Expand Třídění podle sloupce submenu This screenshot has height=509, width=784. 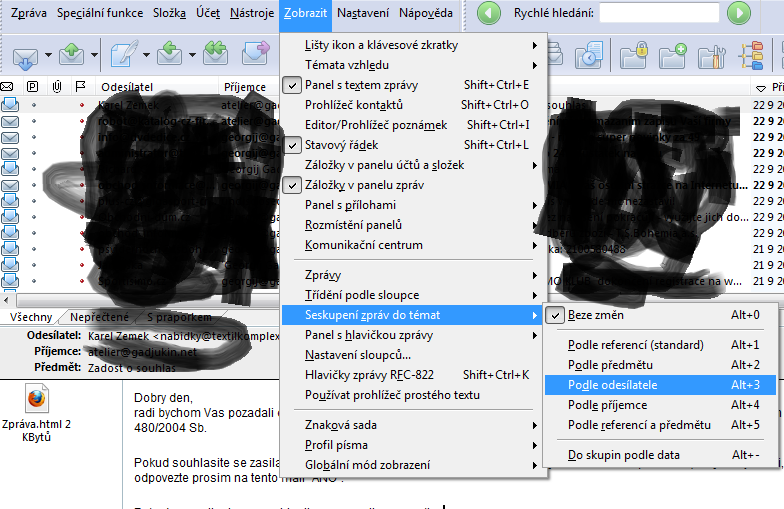click(x=414, y=295)
